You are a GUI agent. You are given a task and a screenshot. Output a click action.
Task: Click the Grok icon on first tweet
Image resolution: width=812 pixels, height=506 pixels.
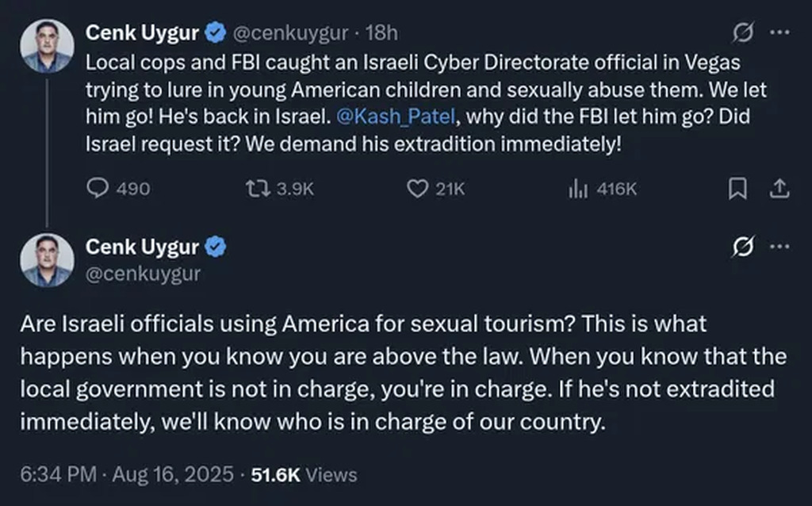742,33
